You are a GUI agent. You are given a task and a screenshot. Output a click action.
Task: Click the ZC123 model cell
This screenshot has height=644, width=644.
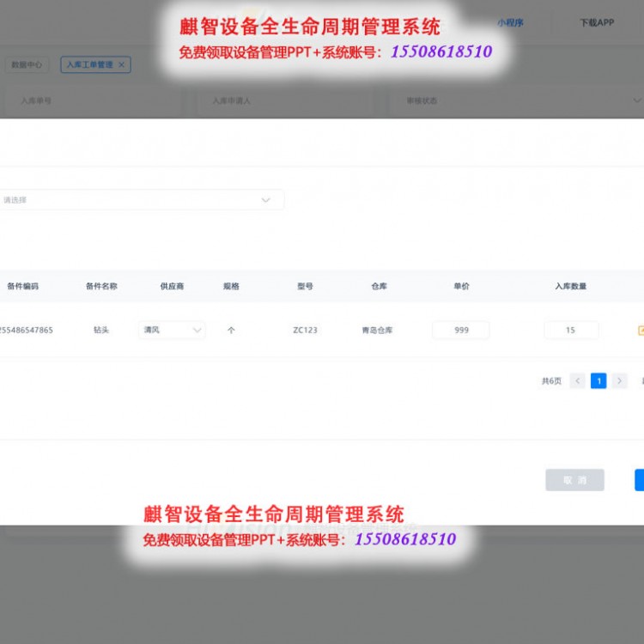point(305,330)
